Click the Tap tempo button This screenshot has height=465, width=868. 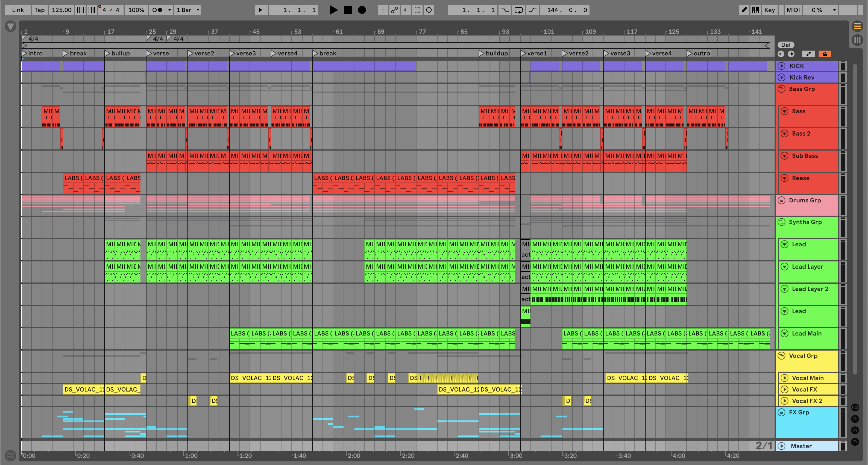coord(39,10)
